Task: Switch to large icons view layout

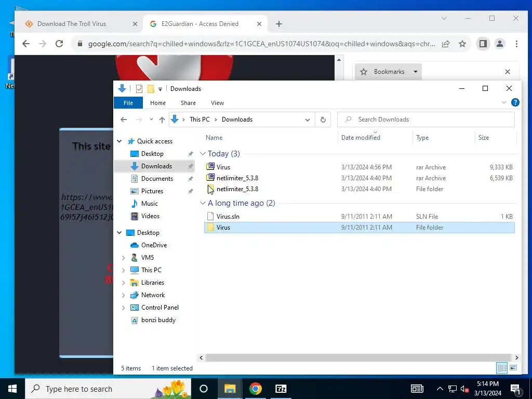Action: (x=513, y=368)
